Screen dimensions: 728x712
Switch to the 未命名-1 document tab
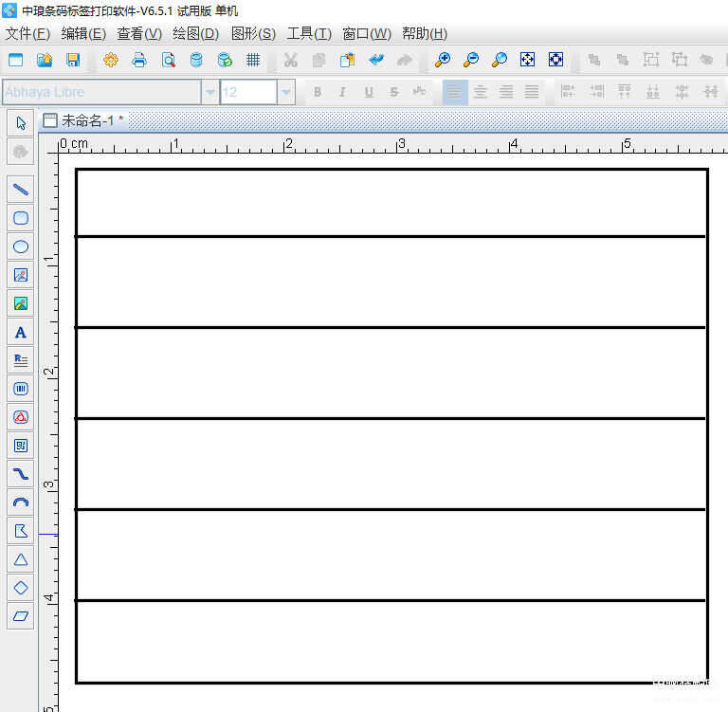click(83, 120)
